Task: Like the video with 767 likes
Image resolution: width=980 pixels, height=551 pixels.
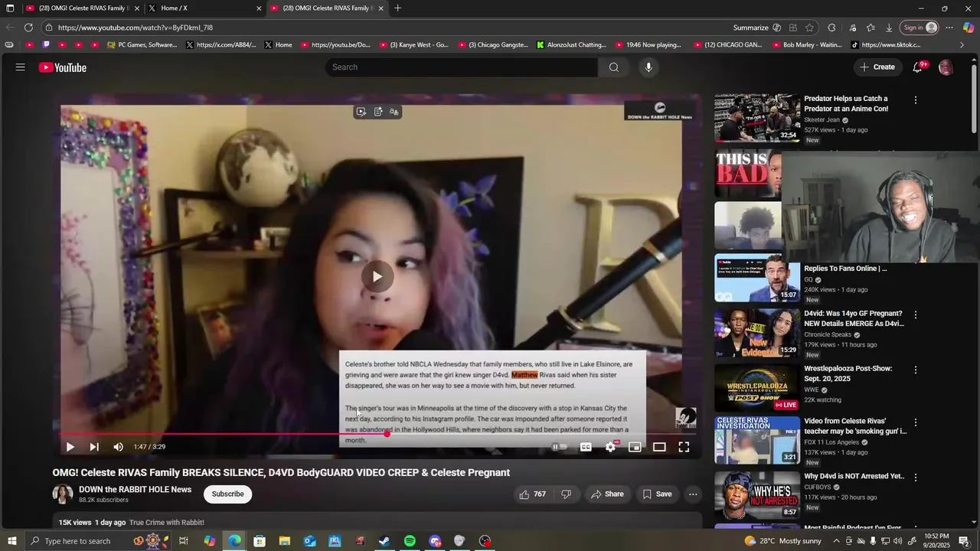Action: 532,494
